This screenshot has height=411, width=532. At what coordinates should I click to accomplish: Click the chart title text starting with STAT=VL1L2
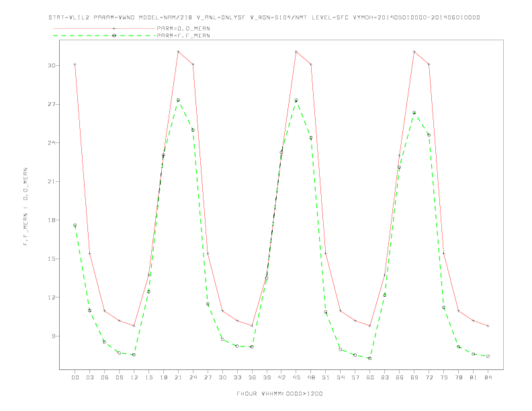[x=264, y=17]
